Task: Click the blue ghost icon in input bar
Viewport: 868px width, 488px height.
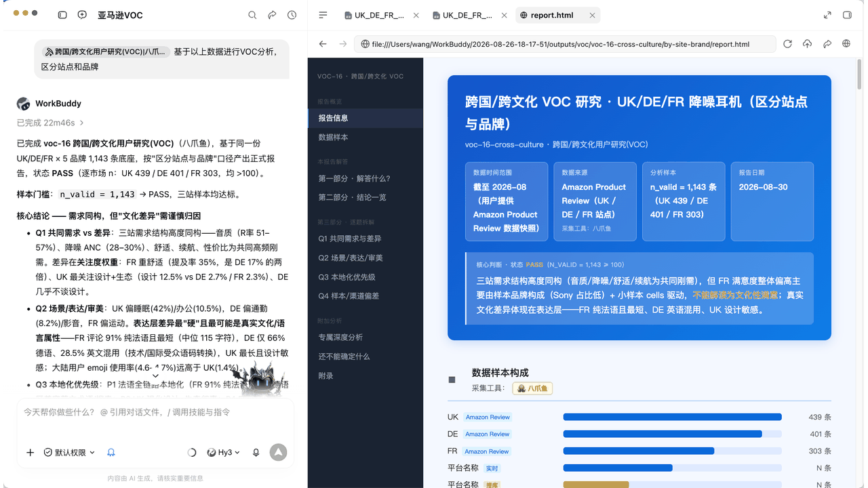Action: click(111, 453)
